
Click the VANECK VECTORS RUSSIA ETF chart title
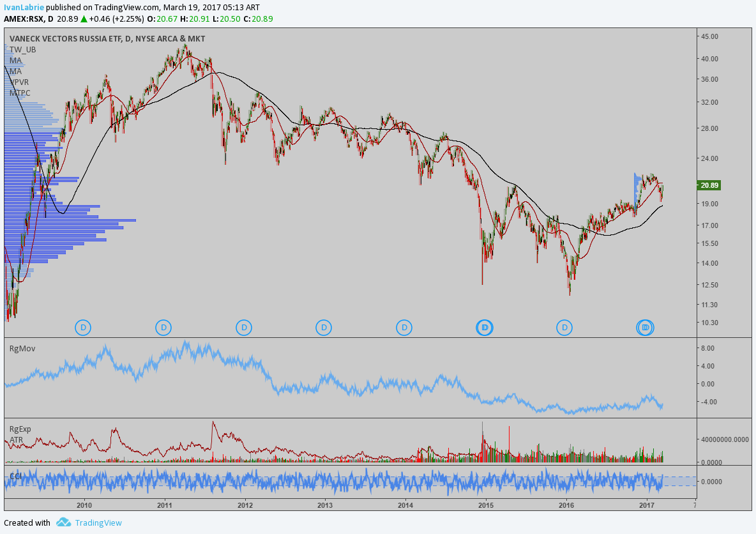click(107, 38)
